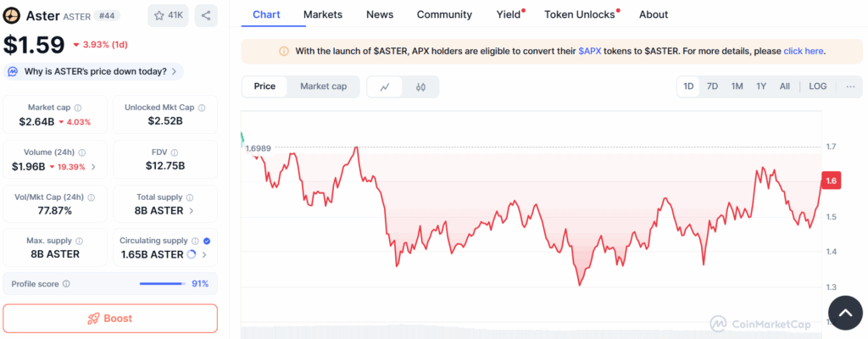Viewport: 868px width, 339px height.
Task: Click the $1.59 price text
Action: (x=34, y=45)
